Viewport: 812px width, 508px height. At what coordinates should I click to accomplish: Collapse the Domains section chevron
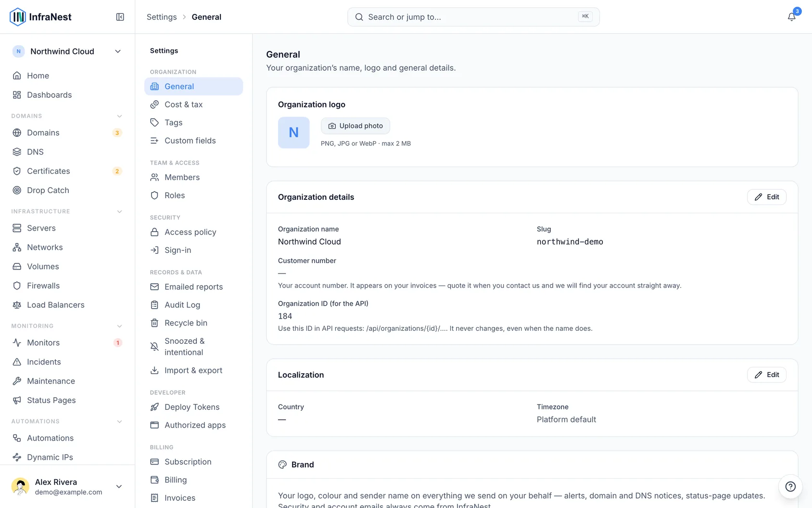(x=119, y=116)
